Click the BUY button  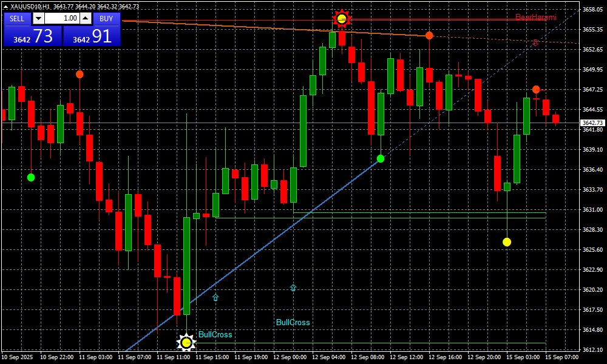[107, 18]
